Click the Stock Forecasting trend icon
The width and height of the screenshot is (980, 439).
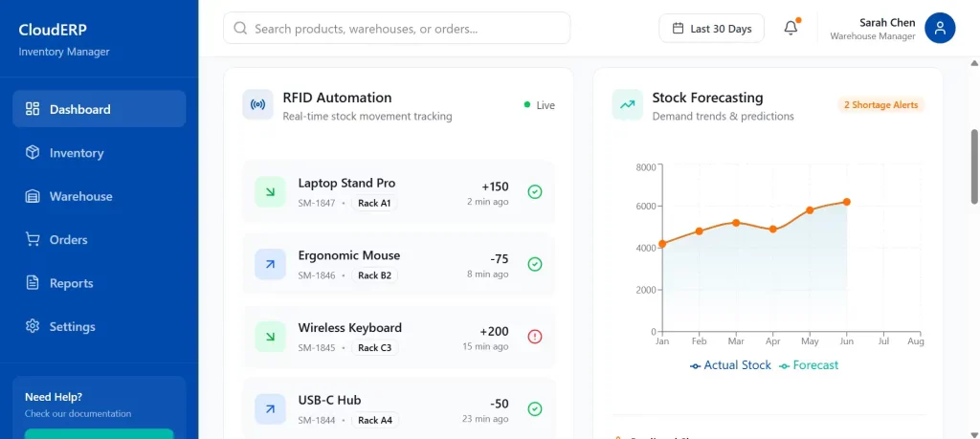click(628, 105)
